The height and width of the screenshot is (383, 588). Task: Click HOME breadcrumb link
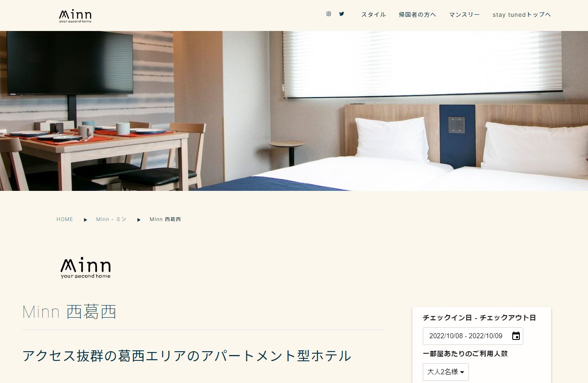(x=65, y=219)
